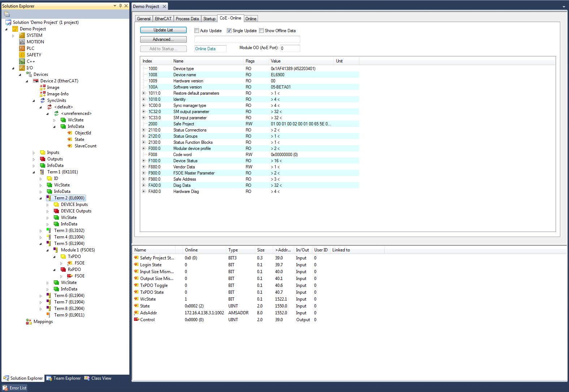Click the Image-Info icon in the tree
This screenshot has width=569, height=392.
point(43,94)
